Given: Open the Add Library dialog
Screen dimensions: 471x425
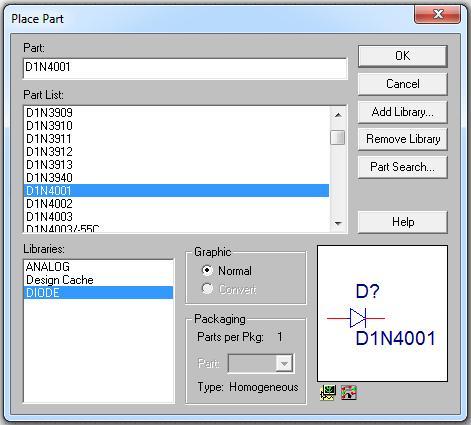Looking at the screenshot, I should [403, 112].
